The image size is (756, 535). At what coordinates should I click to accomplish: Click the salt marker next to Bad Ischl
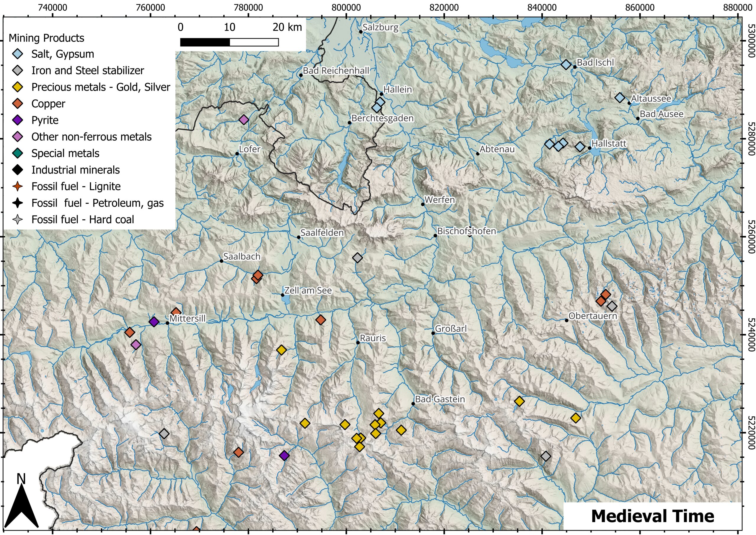coord(566,65)
